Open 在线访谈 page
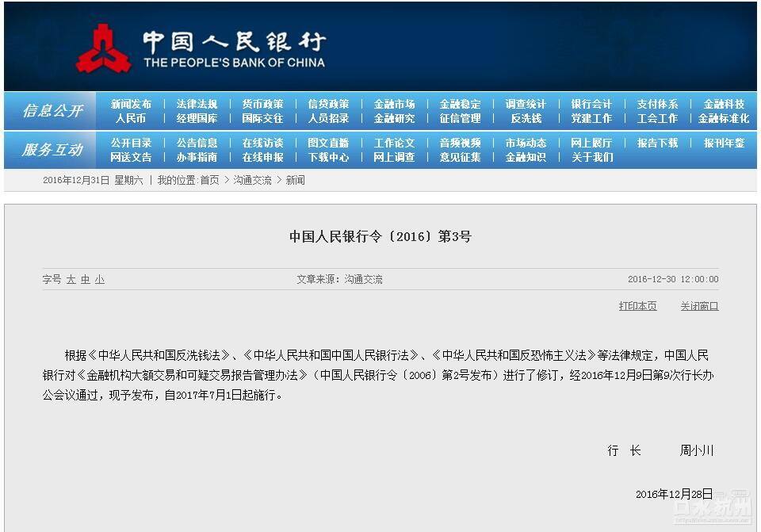The image size is (761, 532). pyautogui.click(x=262, y=144)
